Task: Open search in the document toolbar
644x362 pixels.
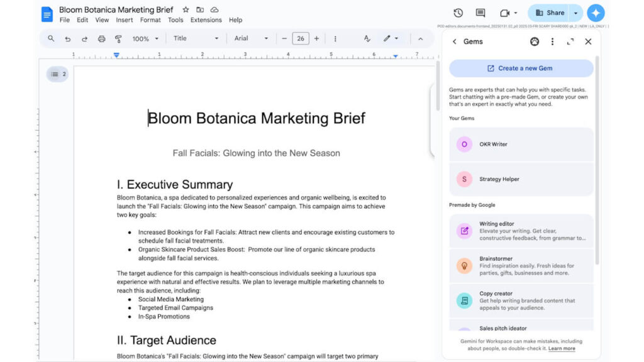Action: click(x=51, y=38)
